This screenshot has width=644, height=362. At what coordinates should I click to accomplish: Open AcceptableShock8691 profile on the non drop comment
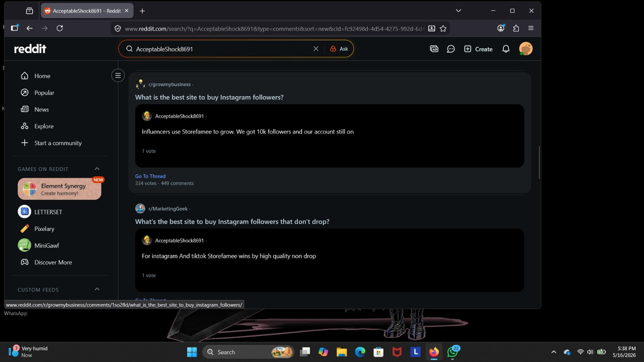click(x=180, y=240)
